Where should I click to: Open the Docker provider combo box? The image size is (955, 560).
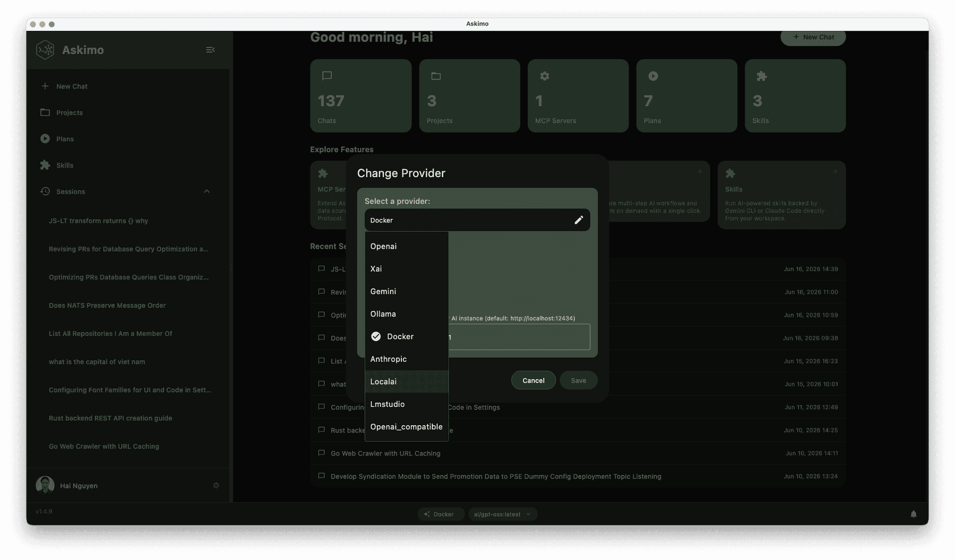pyautogui.click(x=477, y=220)
